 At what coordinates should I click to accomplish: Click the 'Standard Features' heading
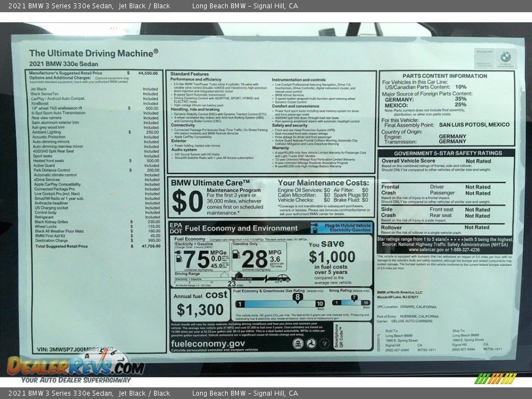[x=190, y=74]
